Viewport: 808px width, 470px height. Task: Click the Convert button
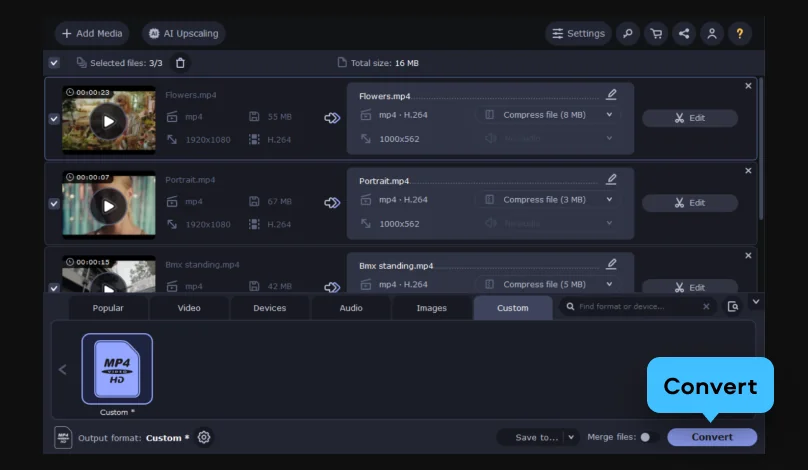point(712,437)
